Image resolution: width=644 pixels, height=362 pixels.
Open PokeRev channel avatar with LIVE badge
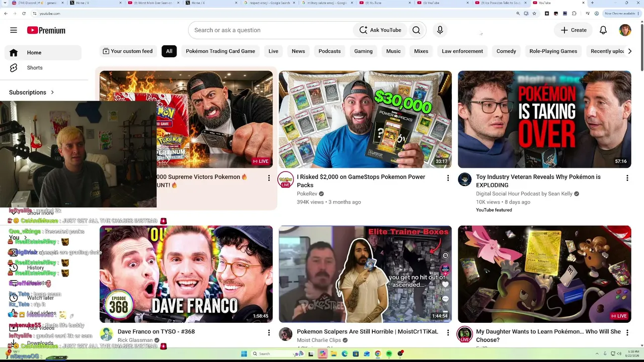pyautogui.click(x=286, y=179)
